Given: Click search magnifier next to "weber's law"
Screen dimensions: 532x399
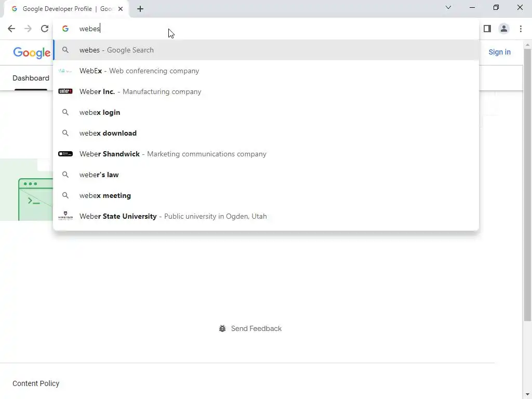Looking at the screenshot, I should tap(65, 175).
